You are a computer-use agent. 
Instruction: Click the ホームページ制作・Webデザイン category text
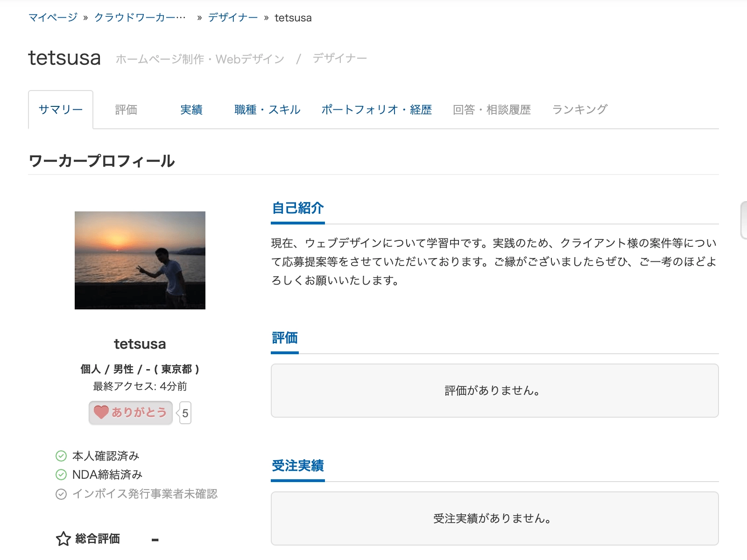coord(200,59)
